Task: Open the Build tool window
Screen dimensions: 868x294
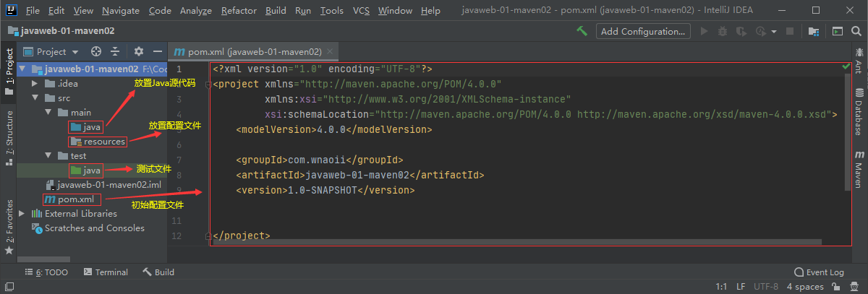Action: [x=158, y=272]
